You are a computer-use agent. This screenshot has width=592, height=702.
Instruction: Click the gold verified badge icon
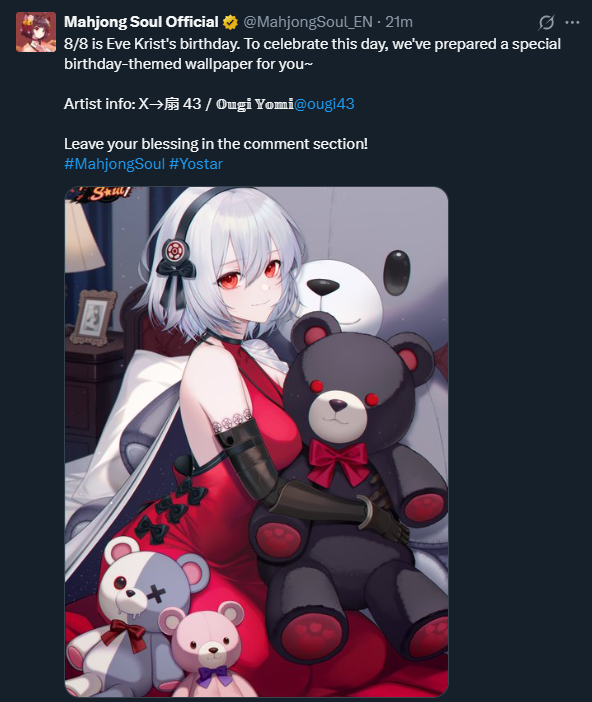click(230, 22)
